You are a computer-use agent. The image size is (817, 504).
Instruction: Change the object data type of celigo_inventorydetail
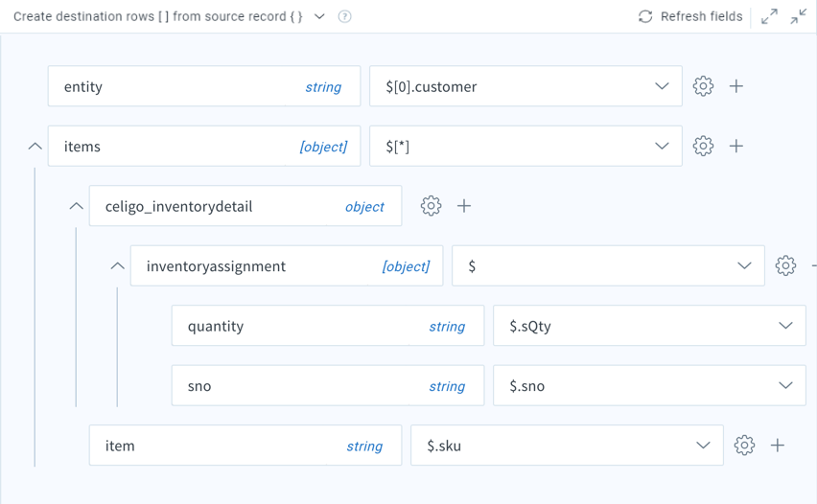[x=364, y=207]
